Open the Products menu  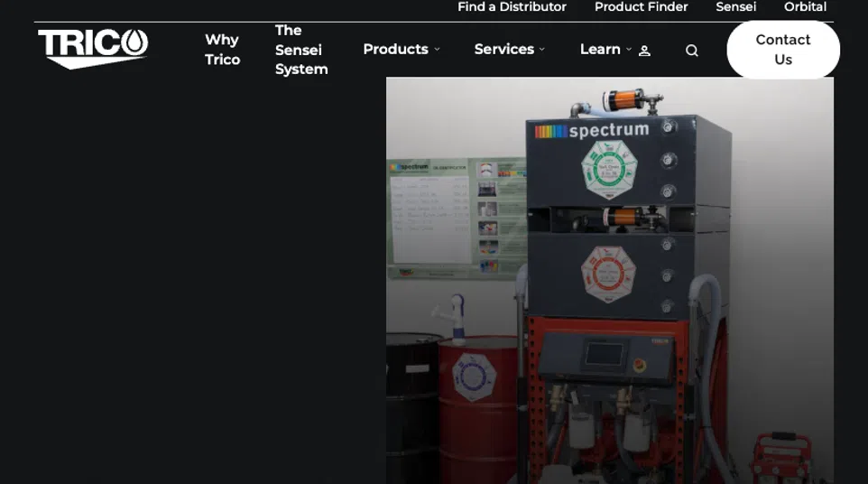click(x=396, y=50)
